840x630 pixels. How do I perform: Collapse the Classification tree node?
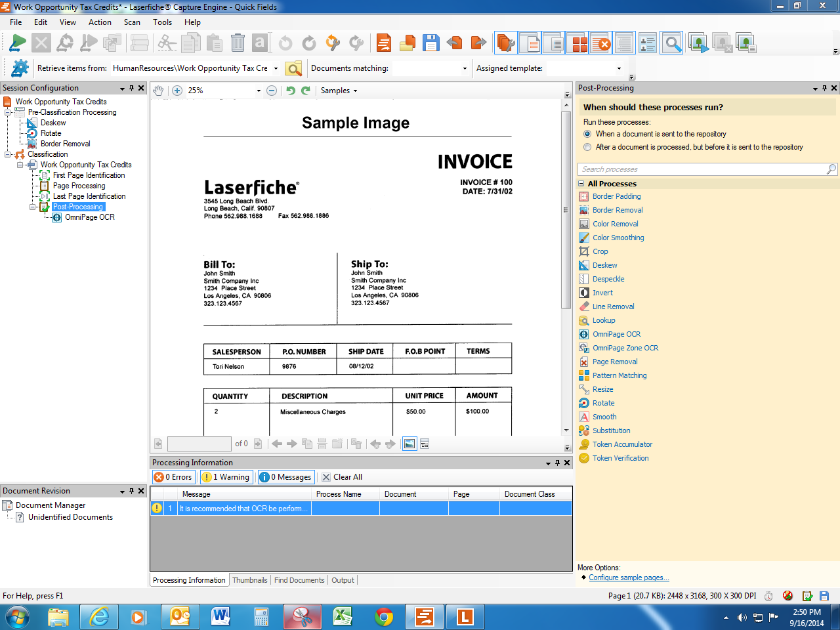(x=8, y=154)
